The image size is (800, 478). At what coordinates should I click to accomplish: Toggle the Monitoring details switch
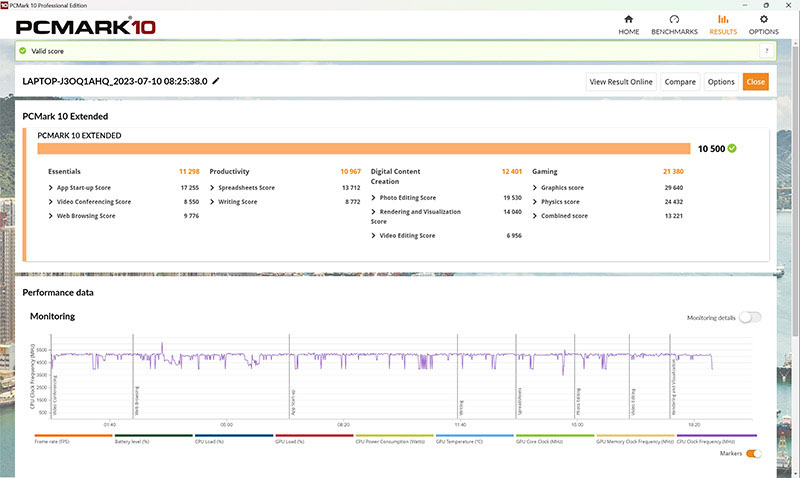(x=750, y=317)
